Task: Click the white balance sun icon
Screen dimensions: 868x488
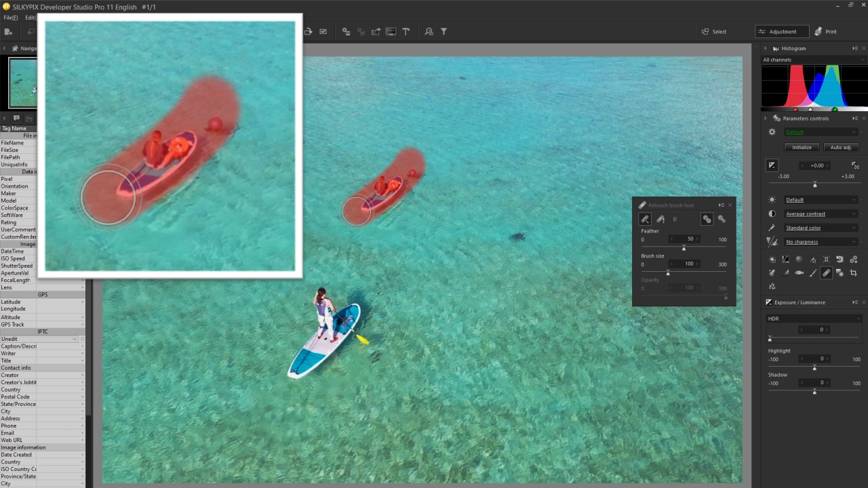Action: pyautogui.click(x=772, y=200)
